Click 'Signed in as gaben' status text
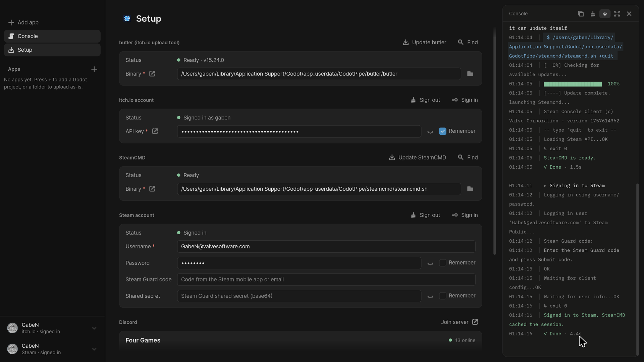Image resolution: width=644 pixels, height=362 pixels. point(207,118)
